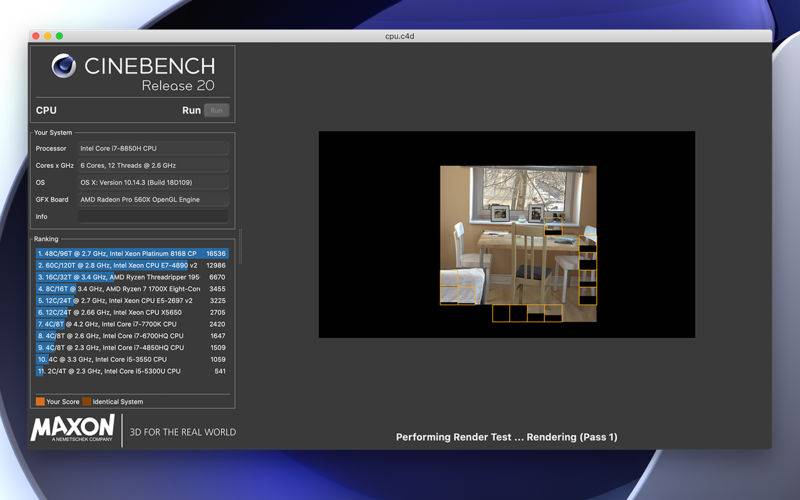Click the green zoom window button
This screenshot has width=800, height=500.
[x=59, y=36]
